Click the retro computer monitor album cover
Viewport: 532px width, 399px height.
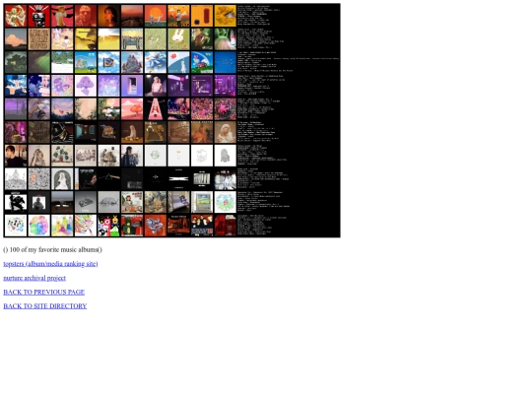[x=202, y=202]
